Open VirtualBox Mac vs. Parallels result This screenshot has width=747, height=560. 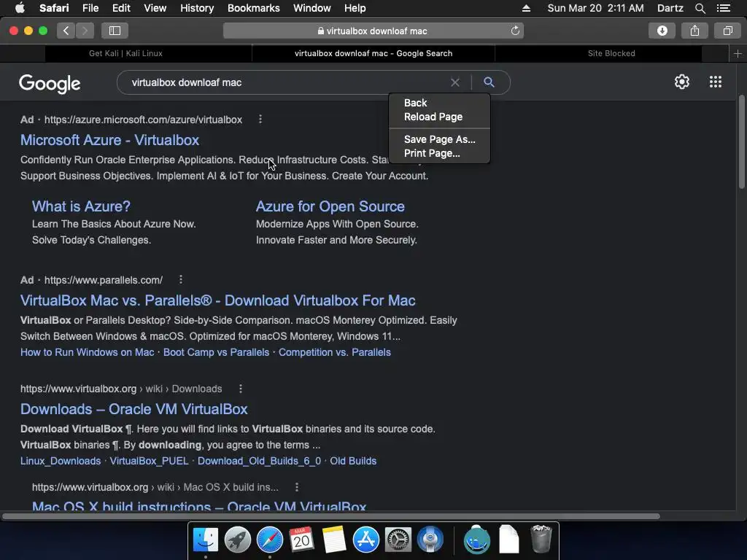(x=217, y=300)
